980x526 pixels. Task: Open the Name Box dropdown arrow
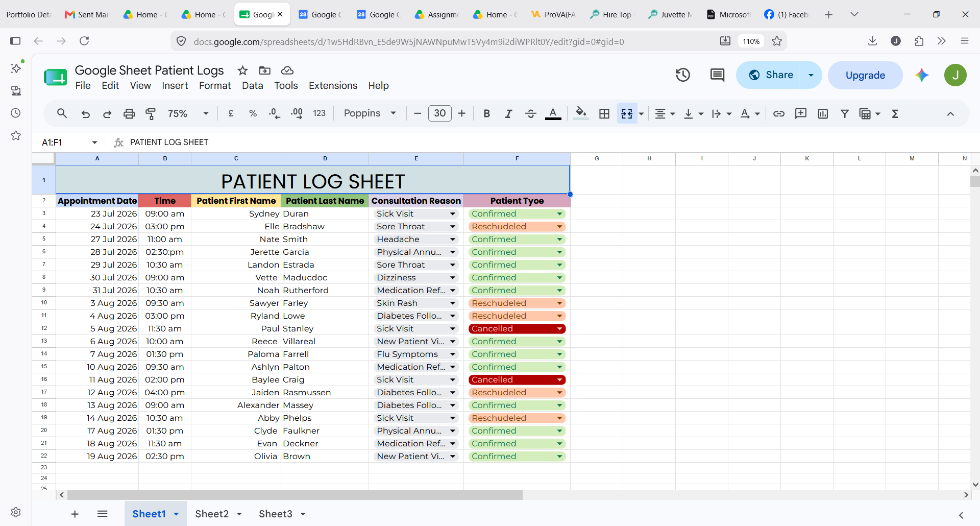(x=94, y=142)
